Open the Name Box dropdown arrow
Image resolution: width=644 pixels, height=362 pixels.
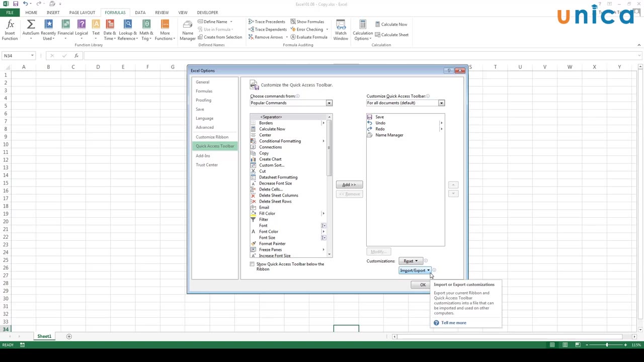[32, 56]
